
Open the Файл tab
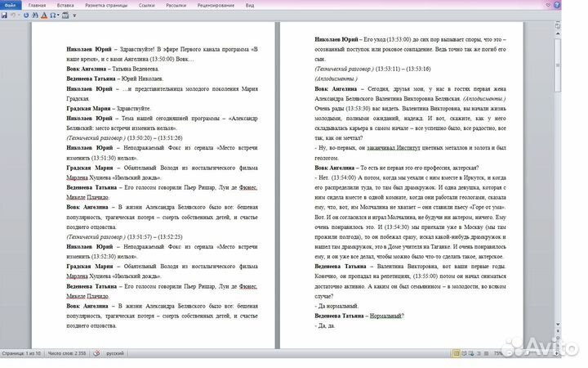coord(10,5)
